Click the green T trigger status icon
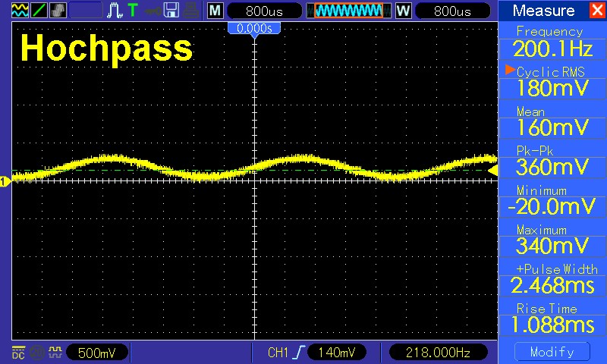The height and width of the screenshot is (364, 607). tap(133, 11)
